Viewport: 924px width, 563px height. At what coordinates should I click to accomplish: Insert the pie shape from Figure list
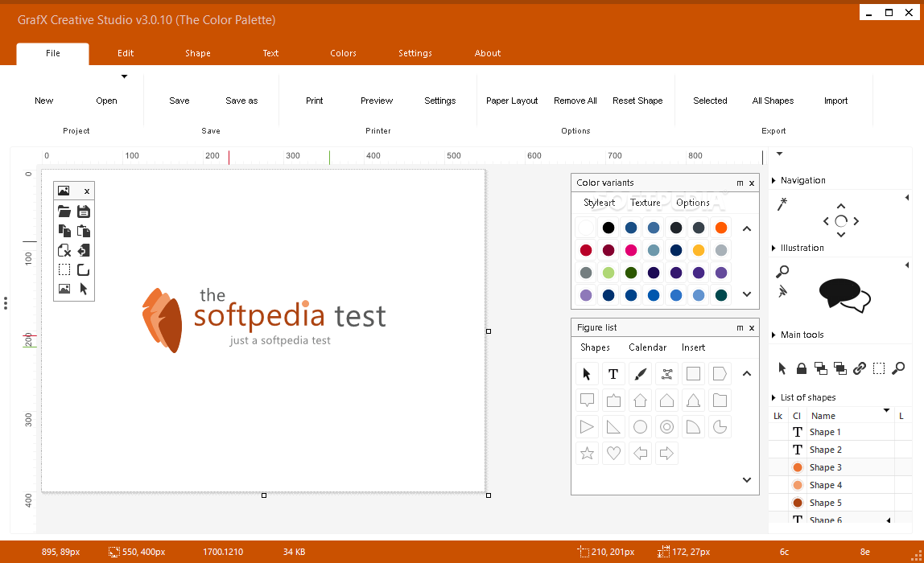720,427
